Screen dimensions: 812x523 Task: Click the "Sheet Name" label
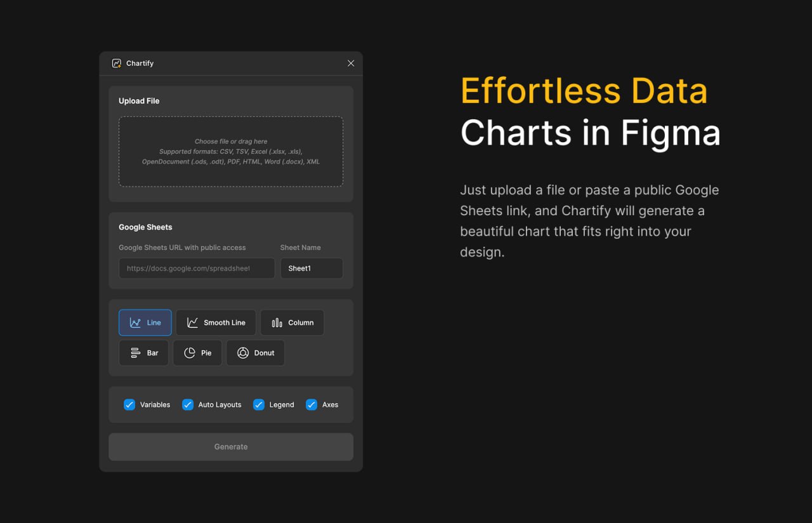point(301,248)
